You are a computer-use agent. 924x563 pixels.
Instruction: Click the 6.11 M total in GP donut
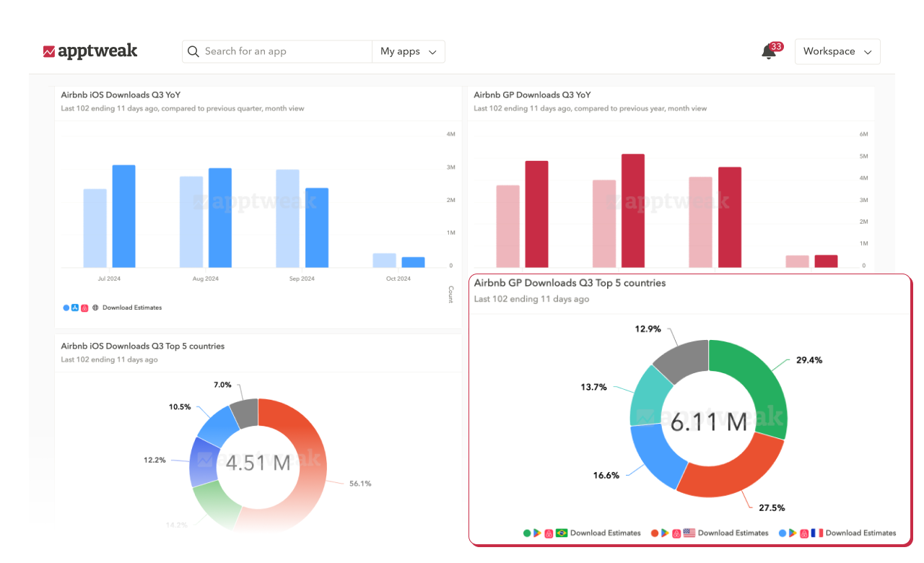pyautogui.click(x=708, y=422)
